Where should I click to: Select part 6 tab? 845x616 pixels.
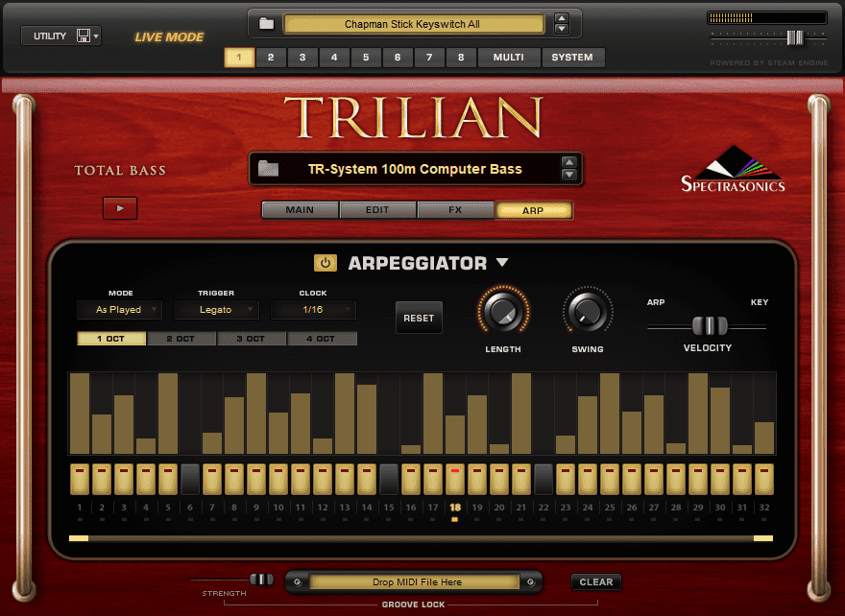point(398,57)
